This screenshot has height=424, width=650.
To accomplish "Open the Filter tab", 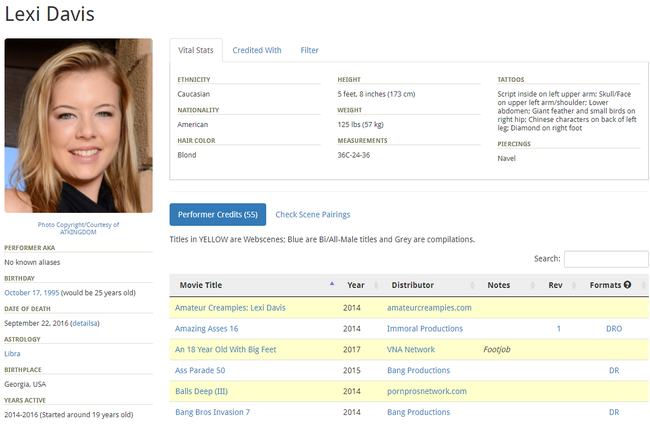I will click(x=309, y=50).
